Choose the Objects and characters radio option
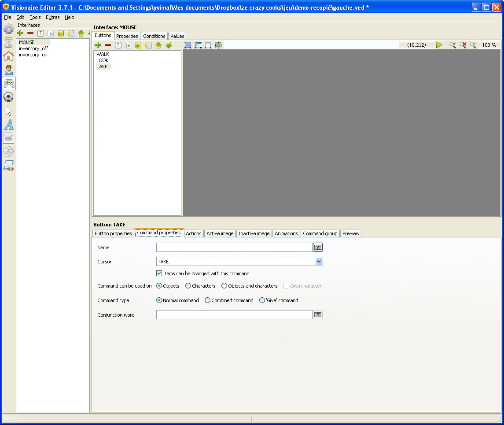Viewport: 504px width, 425px height. pyautogui.click(x=224, y=286)
